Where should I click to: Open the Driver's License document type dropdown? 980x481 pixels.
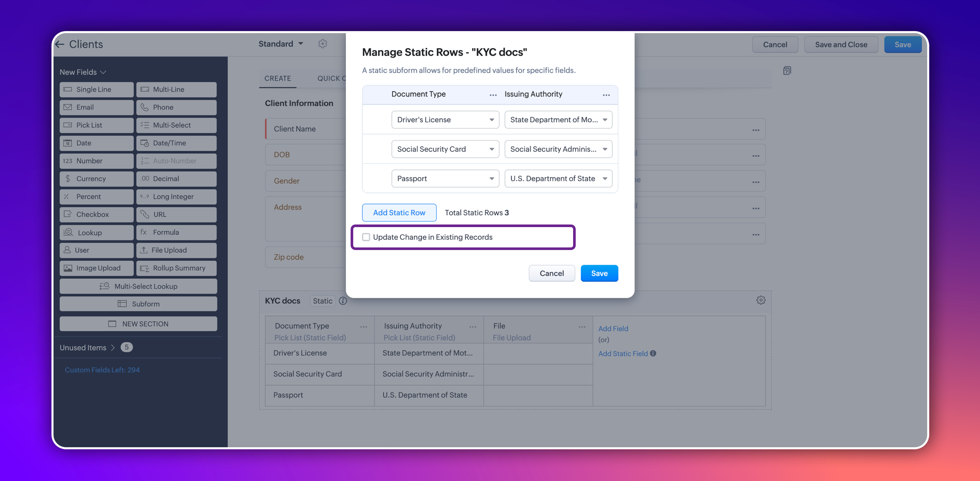click(x=445, y=120)
